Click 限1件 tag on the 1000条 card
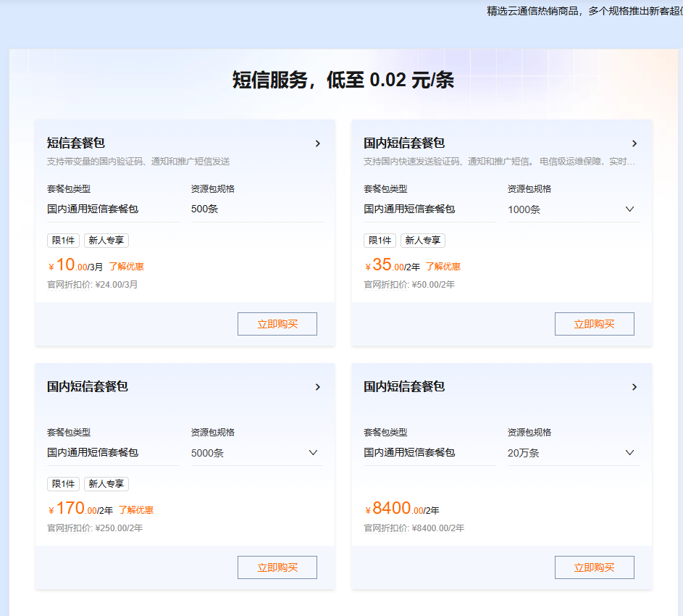The height and width of the screenshot is (616, 683). tap(380, 240)
